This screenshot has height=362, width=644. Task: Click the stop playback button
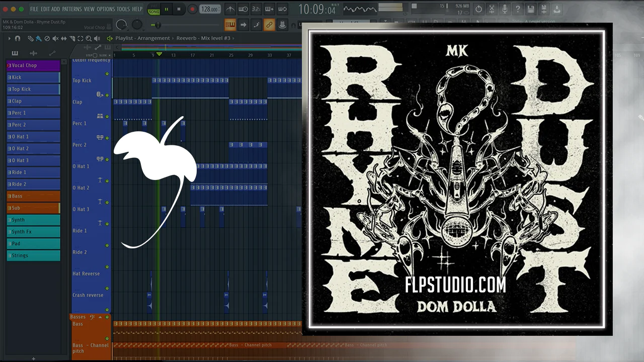179,9
